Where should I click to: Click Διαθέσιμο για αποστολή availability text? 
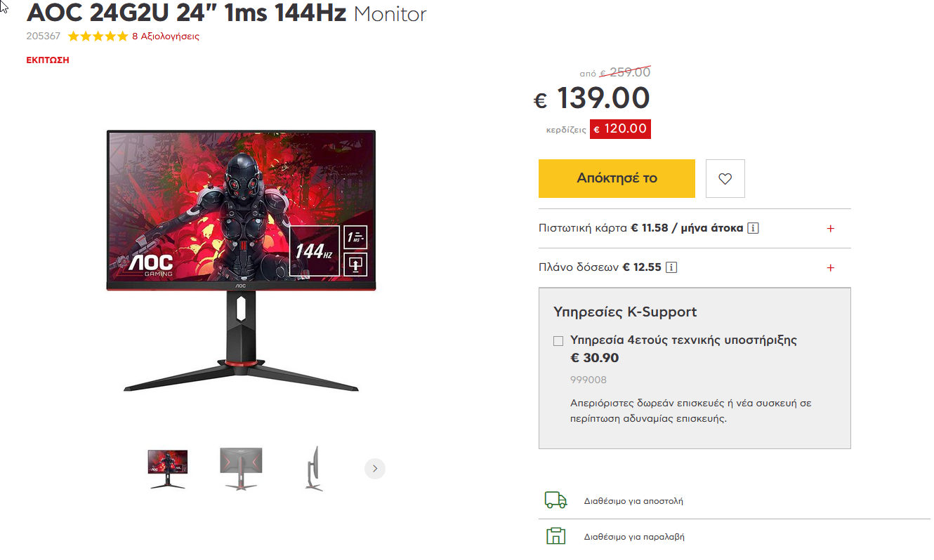click(633, 501)
